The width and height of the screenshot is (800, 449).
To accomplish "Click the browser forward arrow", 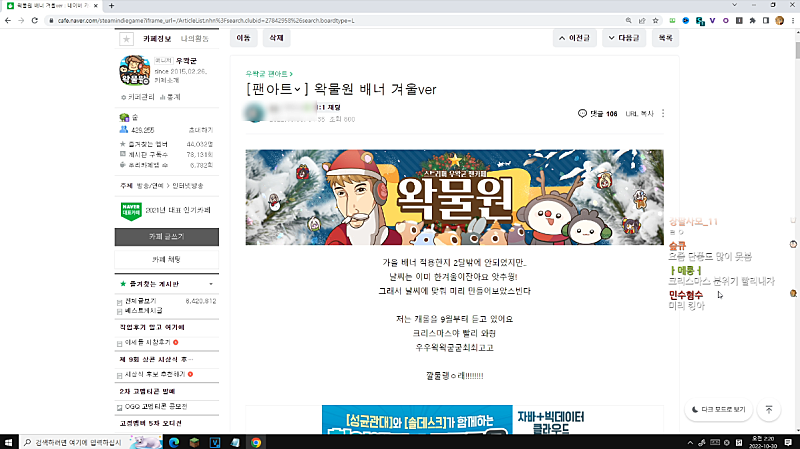I will 21,20.
